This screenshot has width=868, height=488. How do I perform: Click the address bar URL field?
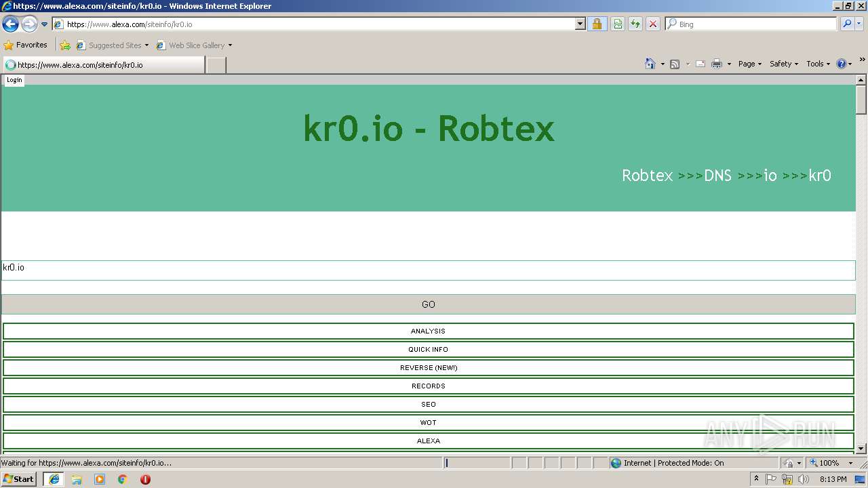coord(313,24)
